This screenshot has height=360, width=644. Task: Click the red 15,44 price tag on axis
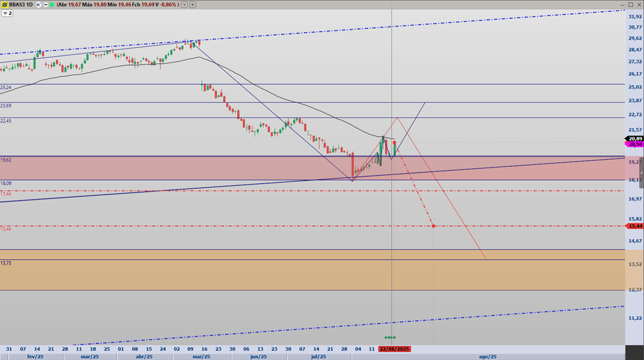[635, 226]
